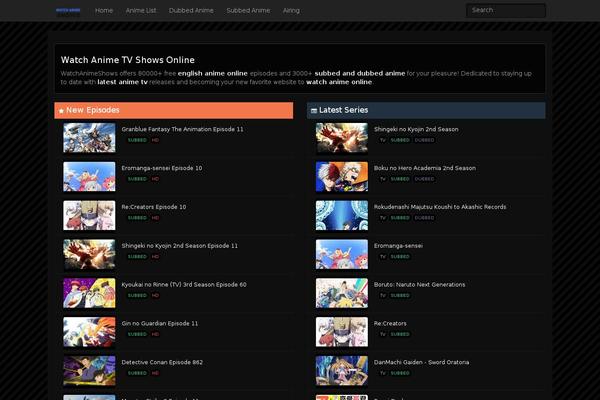Open Re:Creators Episode 10 link

coord(153,207)
